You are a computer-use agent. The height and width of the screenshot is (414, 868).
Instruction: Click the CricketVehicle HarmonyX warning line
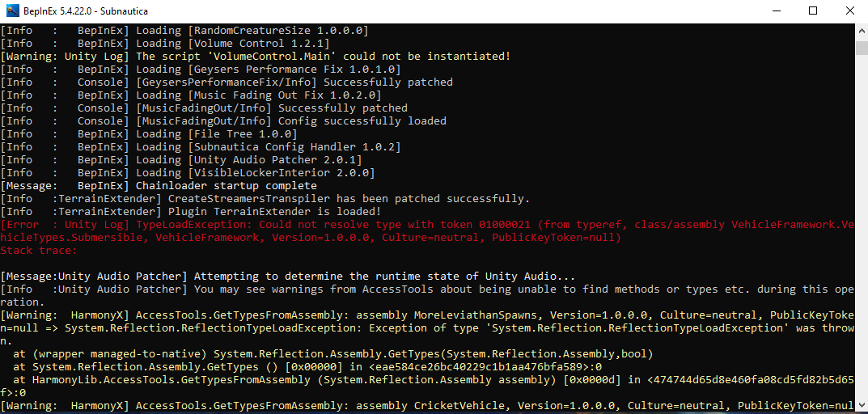[x=427, y=405]
